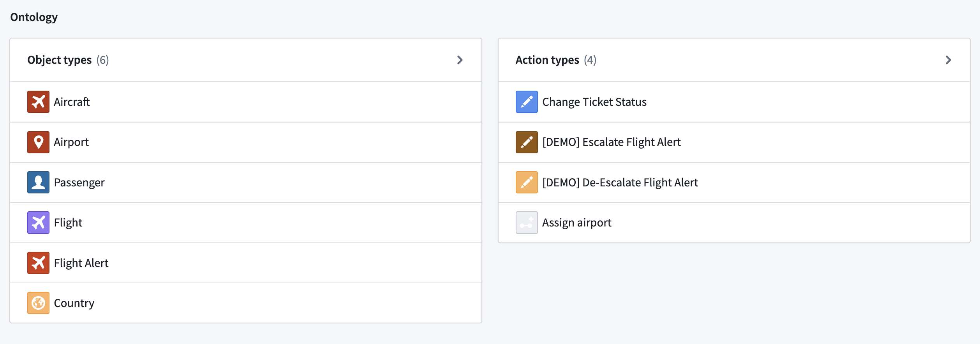980x344 pixels.
Task: Click the purple Flight plane icon
Action: (x=38, y=223)
